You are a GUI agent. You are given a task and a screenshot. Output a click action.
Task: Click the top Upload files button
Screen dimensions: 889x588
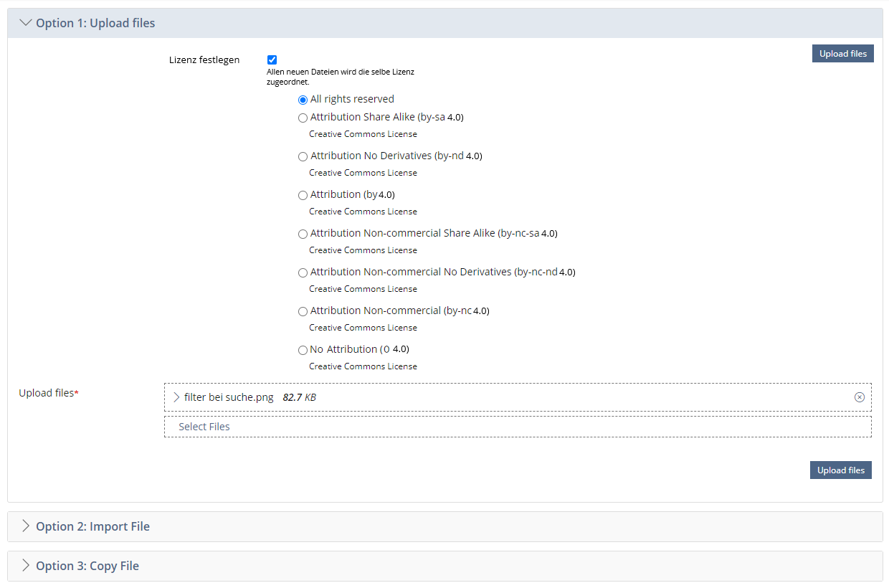click(842, 54)
